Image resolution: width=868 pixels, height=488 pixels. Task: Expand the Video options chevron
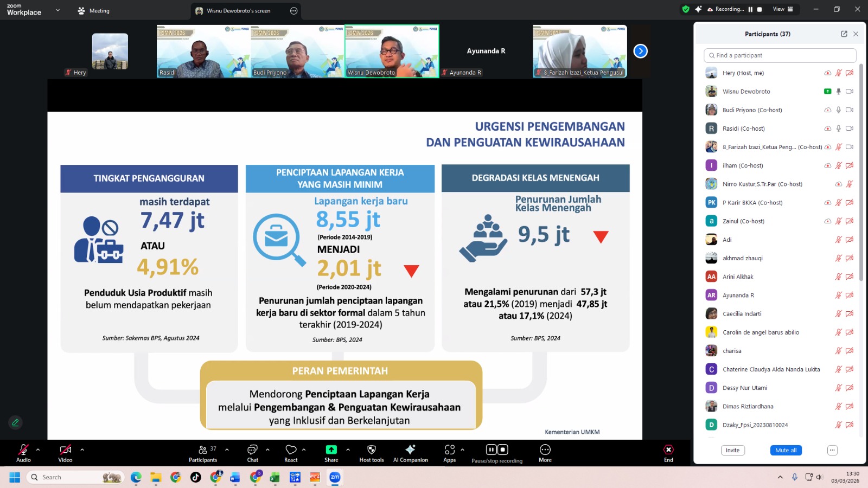click(x=82, y=450)
